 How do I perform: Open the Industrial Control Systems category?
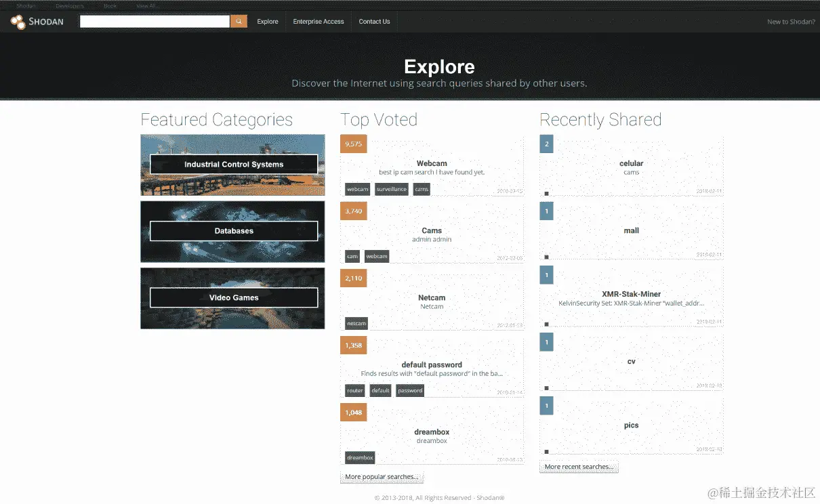233,165
